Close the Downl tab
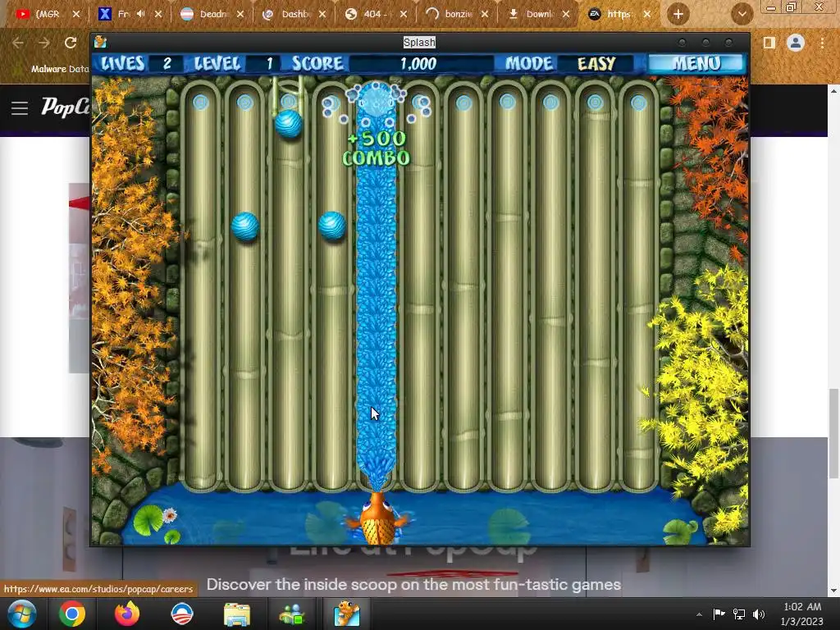Screen dimensions: 840x630 point(566,15)
